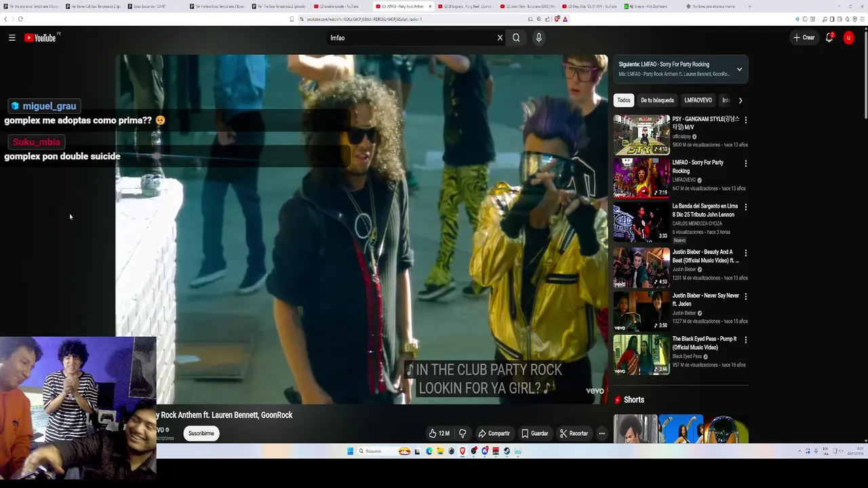
Task: Open Black Eyed Peas 'Pump It' title
Action: tap(704, 343)
